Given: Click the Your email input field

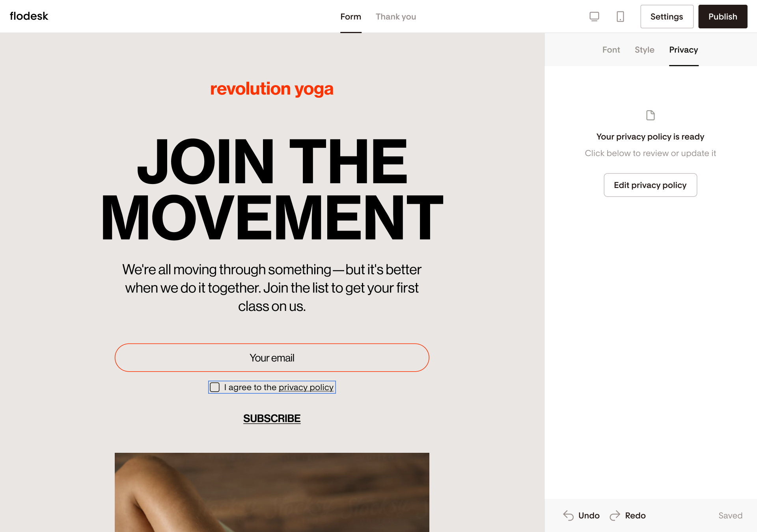Looking at the screenshot, I should 272,358.
